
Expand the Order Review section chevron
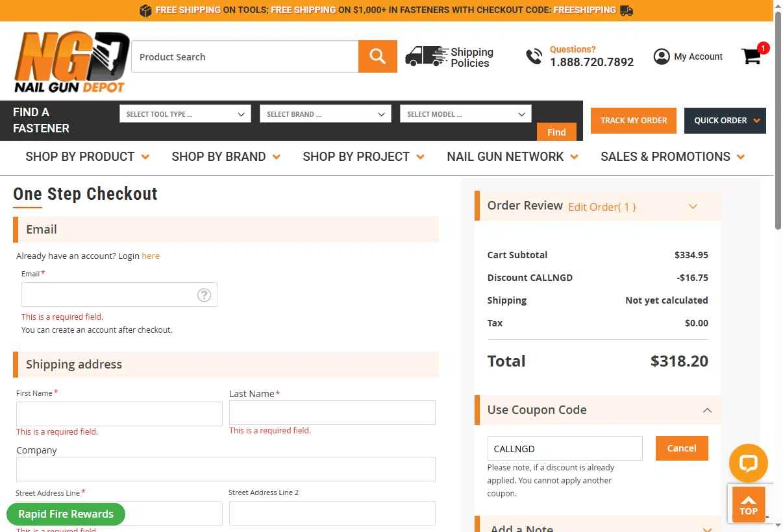(x=693, y=207)
